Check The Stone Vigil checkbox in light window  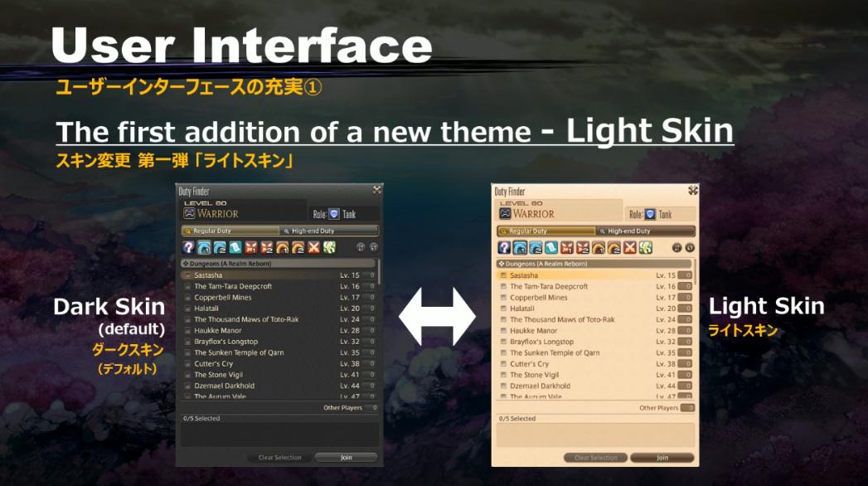click(x=504, y=375)
